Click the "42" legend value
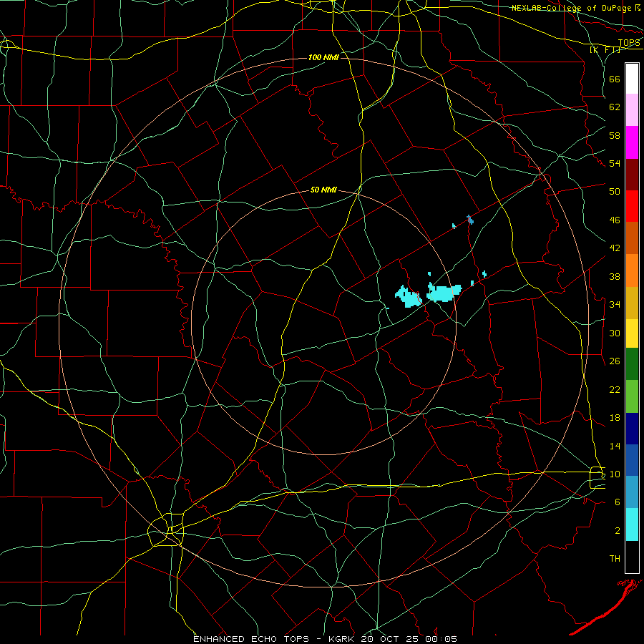Image resolution: width=644 pixels, height=644 pixels. point(615,248)
